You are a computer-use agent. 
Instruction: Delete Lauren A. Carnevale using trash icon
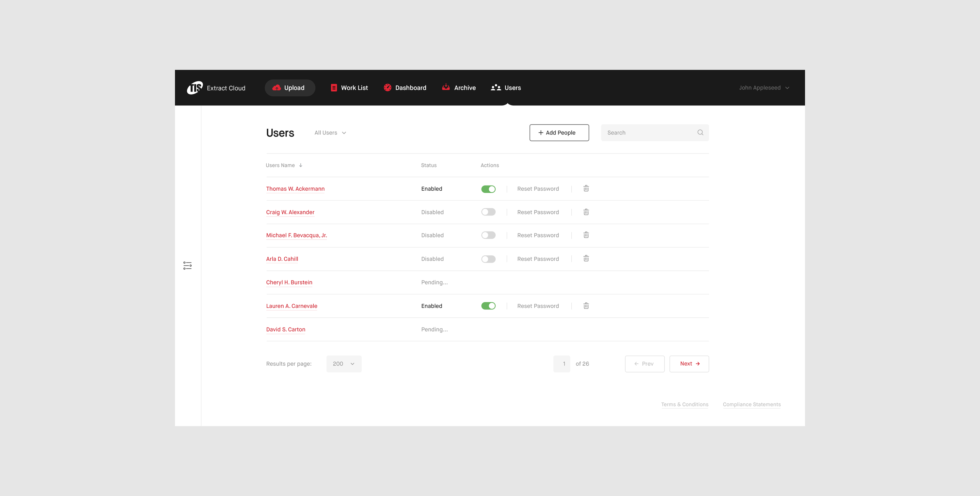click(x=586, y=306)
